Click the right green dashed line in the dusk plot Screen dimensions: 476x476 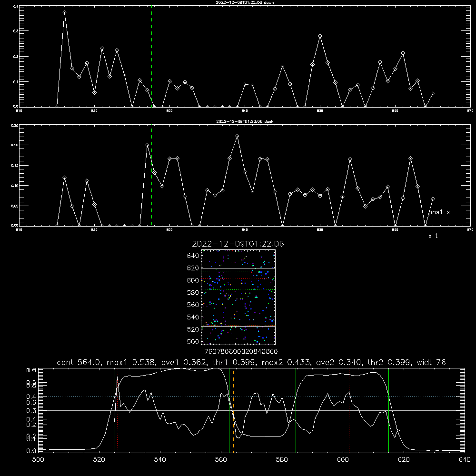263,175
